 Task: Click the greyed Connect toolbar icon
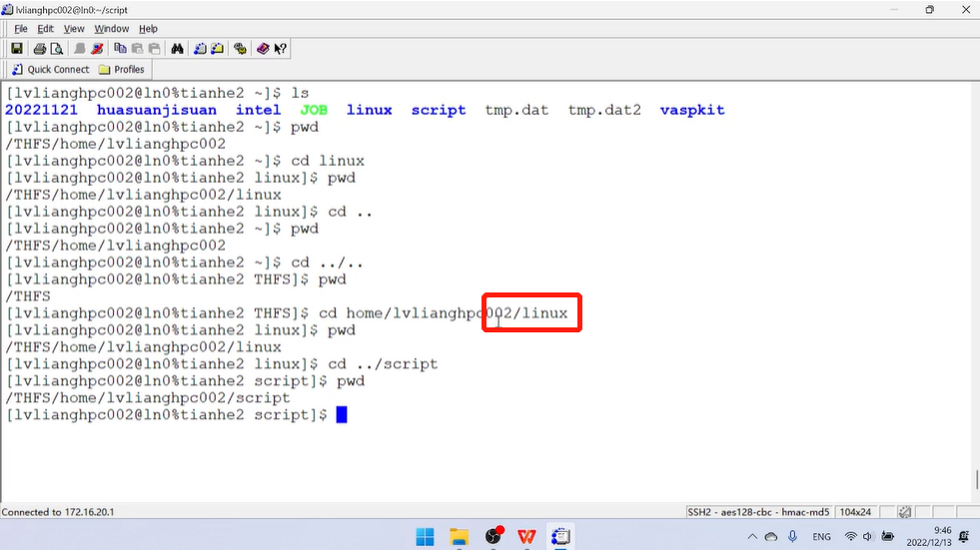pos(80,49)
